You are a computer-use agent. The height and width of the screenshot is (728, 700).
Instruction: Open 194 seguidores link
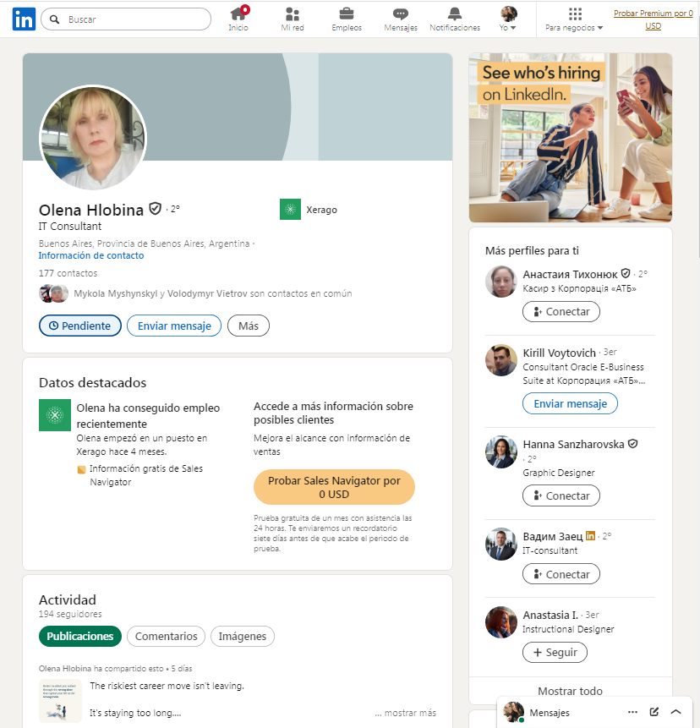70,614
